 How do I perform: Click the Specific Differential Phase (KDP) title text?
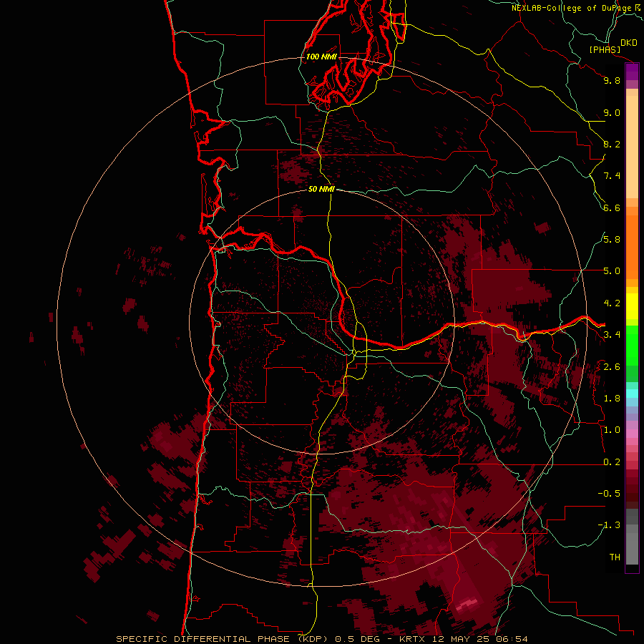223,639
